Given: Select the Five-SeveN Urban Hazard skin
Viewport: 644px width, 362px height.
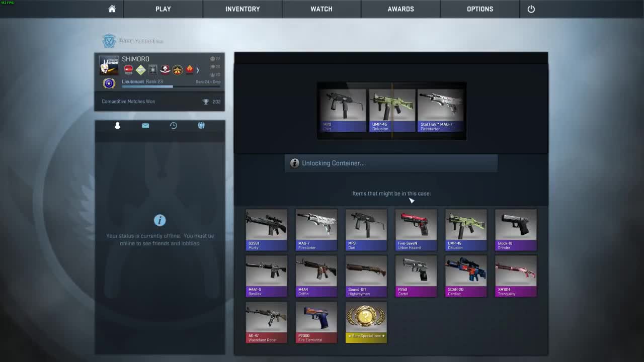Looking at the screenshot, I should coord(416,230).
